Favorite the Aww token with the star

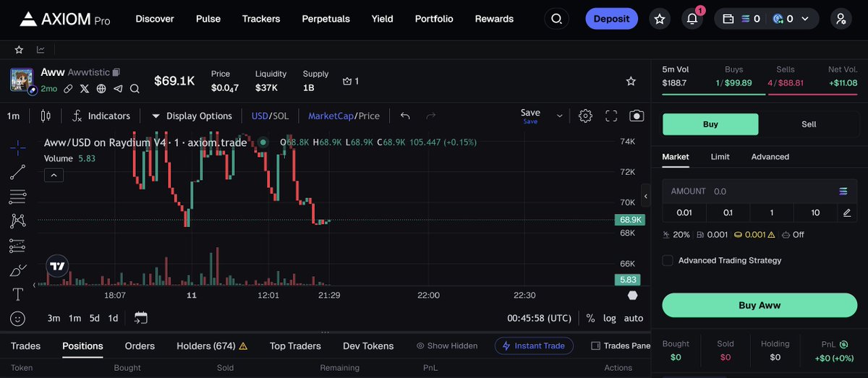pos(631,81)
